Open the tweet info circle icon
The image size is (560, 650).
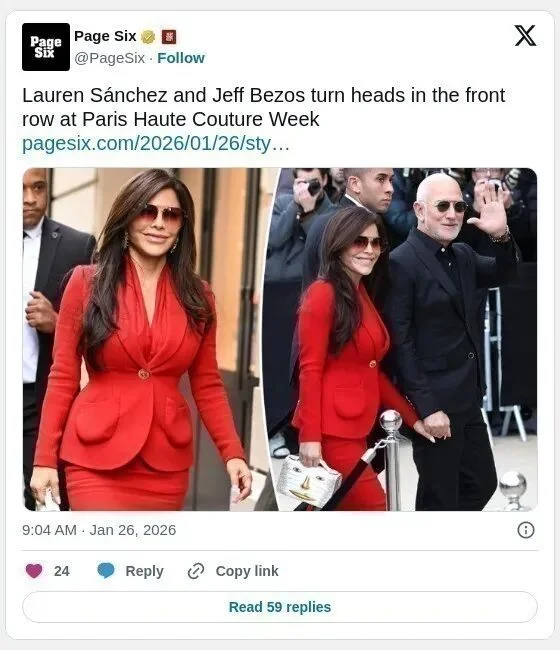pos(526,530)
